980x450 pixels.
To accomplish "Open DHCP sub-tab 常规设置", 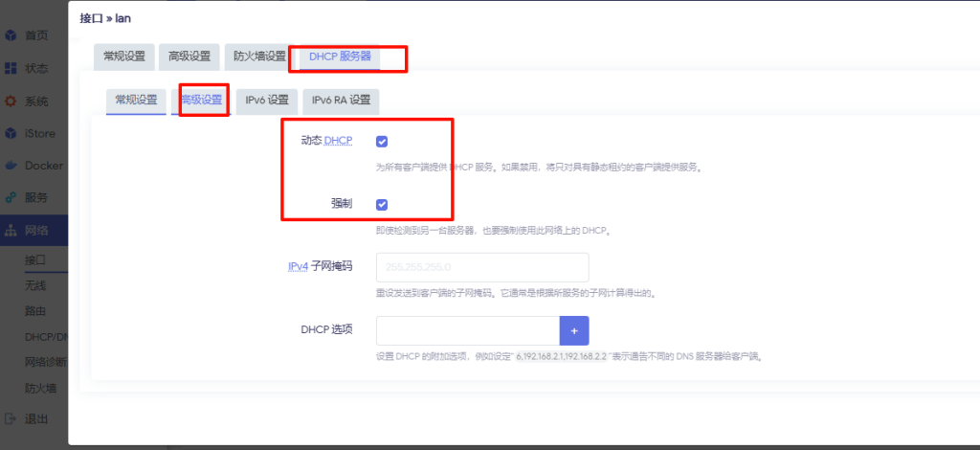I will click(x=136, y=100).
